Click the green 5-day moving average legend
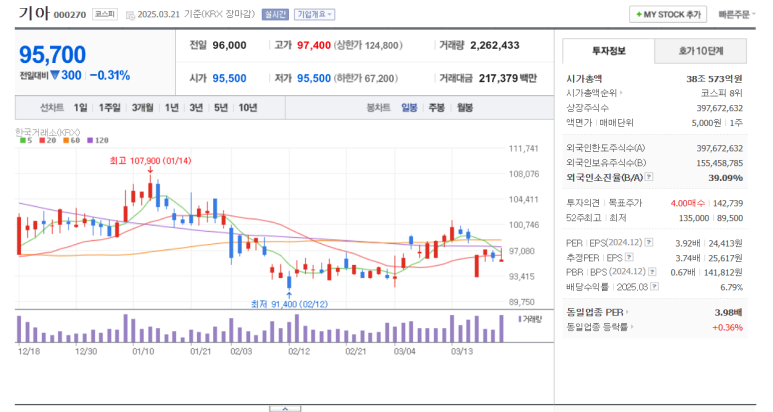Image resolution: width=773 pixels, height=412 pixels. pyautogui.click(x=26, y=140)
